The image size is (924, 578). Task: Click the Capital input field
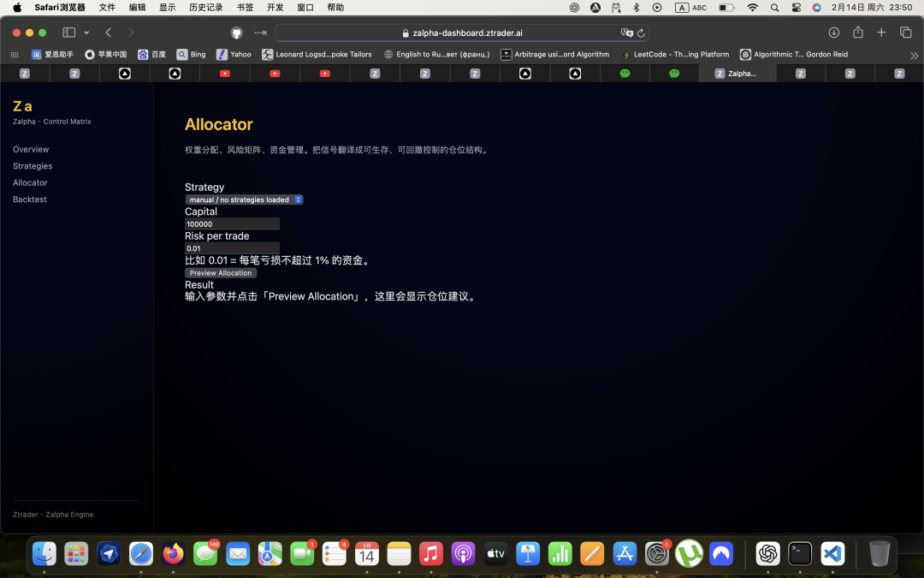(x=232, y=224)
